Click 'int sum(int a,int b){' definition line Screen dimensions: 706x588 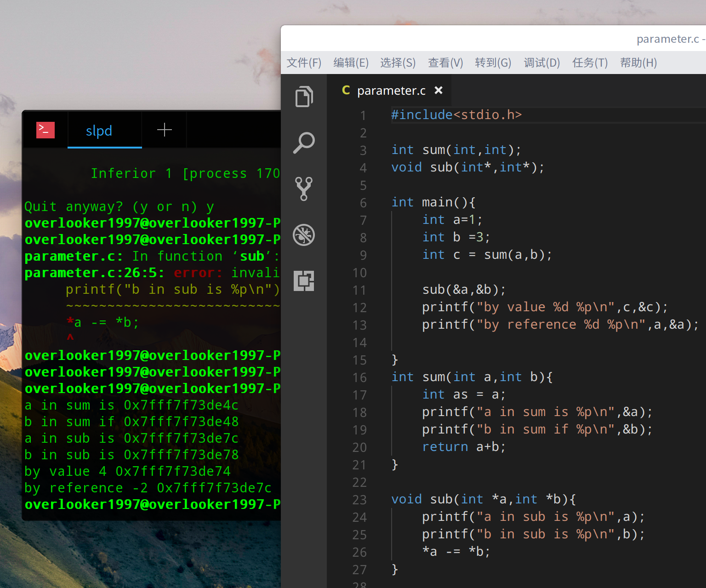(x=472, y=377)
